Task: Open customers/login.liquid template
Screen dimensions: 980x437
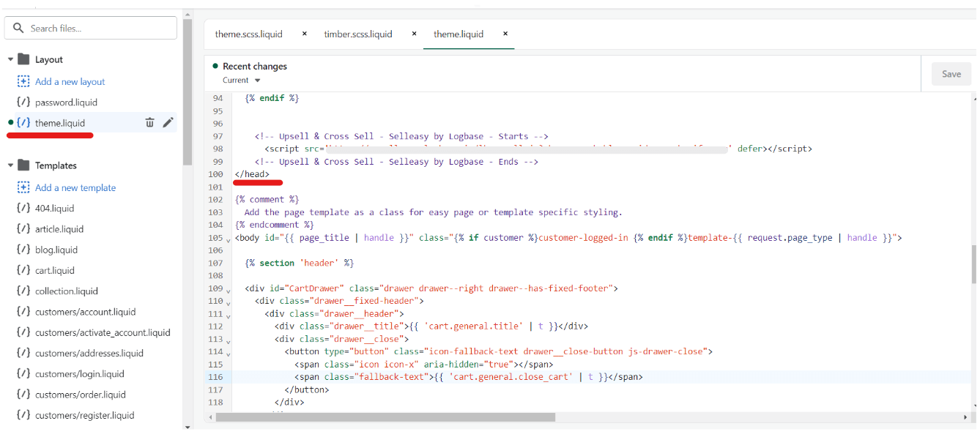Action: [x=80, y=374]
